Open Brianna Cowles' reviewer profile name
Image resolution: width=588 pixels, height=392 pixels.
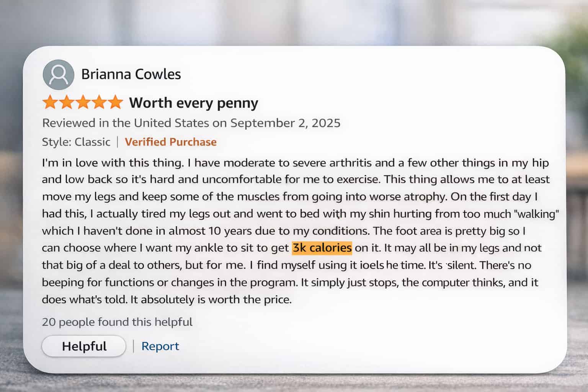pyautogui.click(x=131, y=74)
